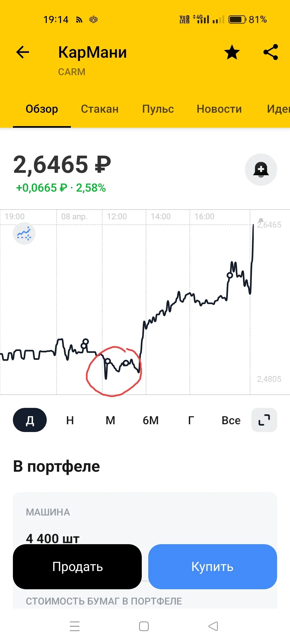This screenshot has width=290, height=644.
Task: Tap Android back triangle button
Action: (x=213, y=626)
